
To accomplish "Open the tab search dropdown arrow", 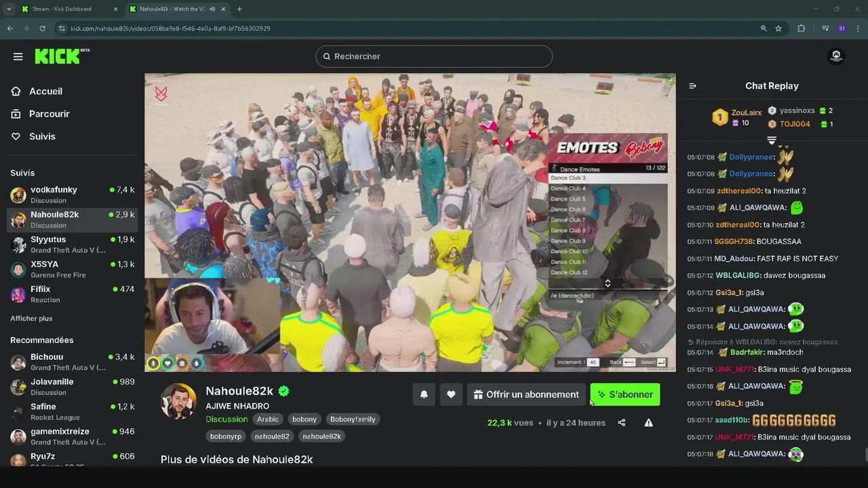I will (x=9, y=9).
